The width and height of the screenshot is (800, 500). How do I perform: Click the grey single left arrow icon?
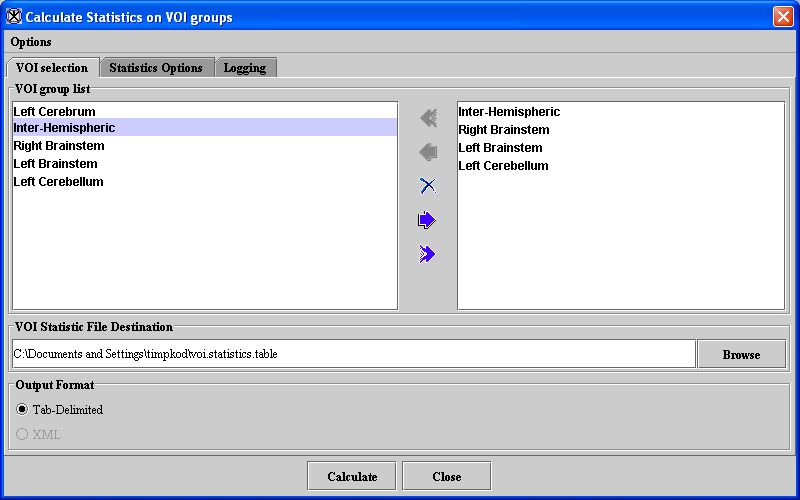[x=428, y=152]
